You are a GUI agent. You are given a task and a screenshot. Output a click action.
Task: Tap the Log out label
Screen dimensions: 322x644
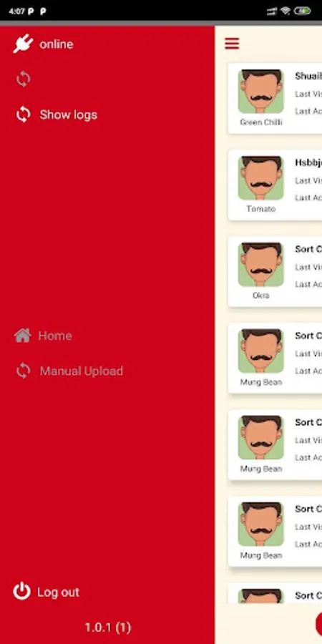coord(59,592)
